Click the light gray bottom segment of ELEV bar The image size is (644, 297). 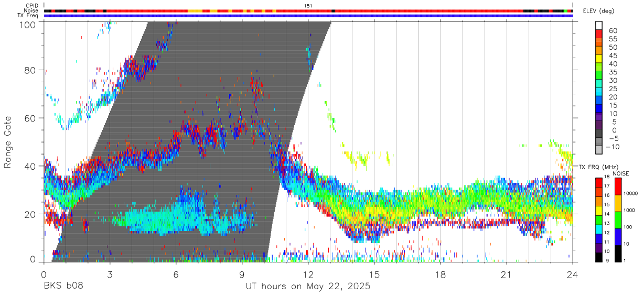[x=599, y=149]
